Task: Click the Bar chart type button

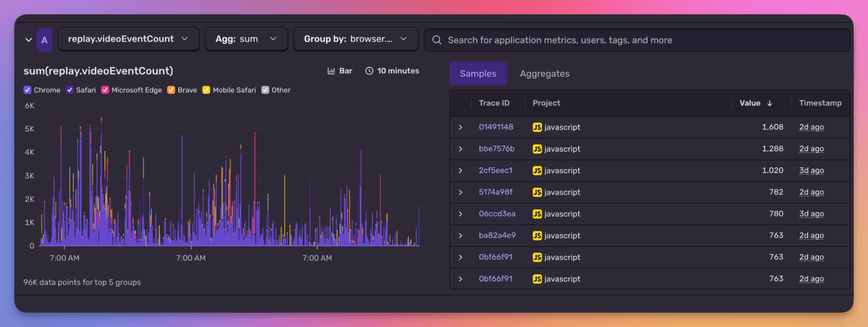Action: pyautogui.click(x=340, y=71)
